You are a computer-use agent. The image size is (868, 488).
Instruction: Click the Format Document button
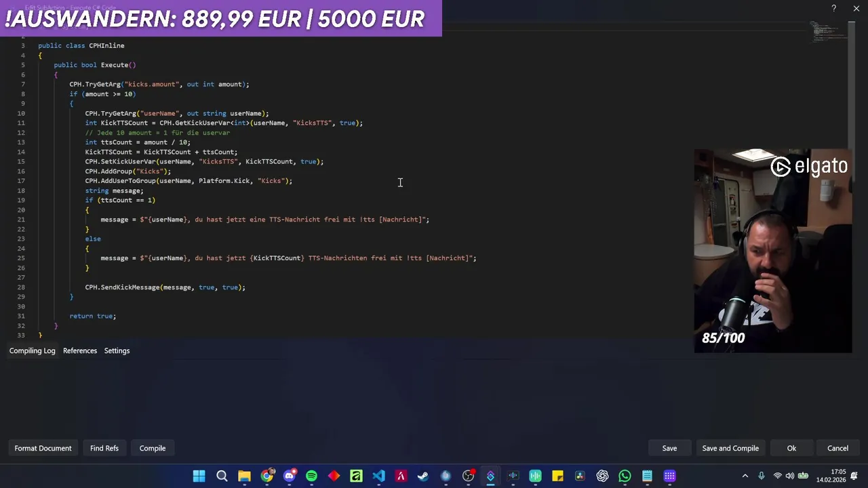point(43,448)
